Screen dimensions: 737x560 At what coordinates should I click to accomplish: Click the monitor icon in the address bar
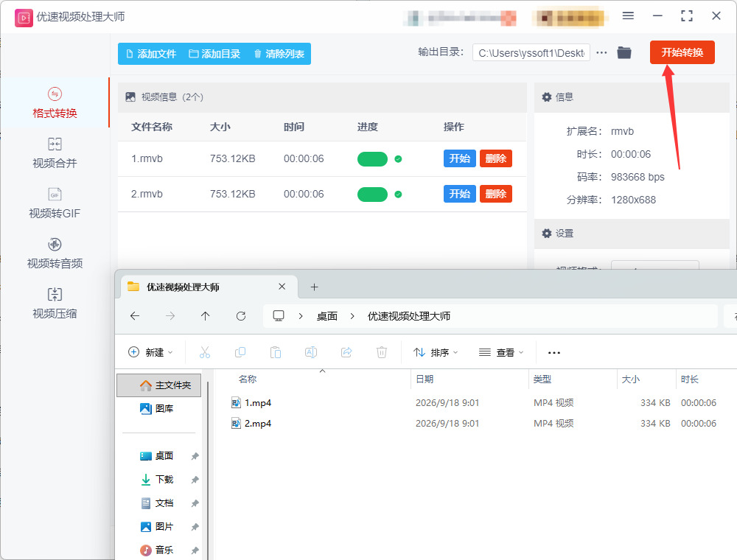[x=279, y=315]
